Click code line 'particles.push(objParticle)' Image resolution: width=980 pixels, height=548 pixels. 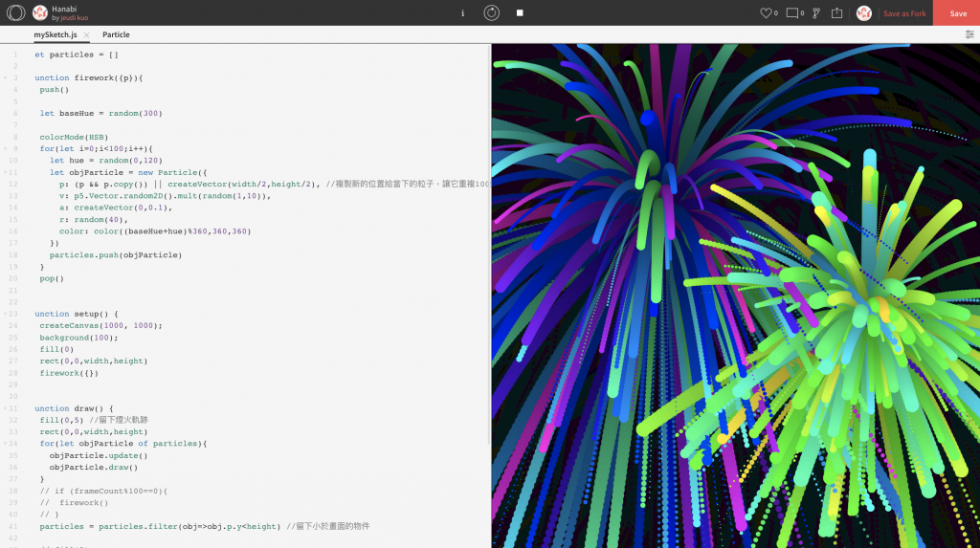pyautogui.click(x=116, y=255)
